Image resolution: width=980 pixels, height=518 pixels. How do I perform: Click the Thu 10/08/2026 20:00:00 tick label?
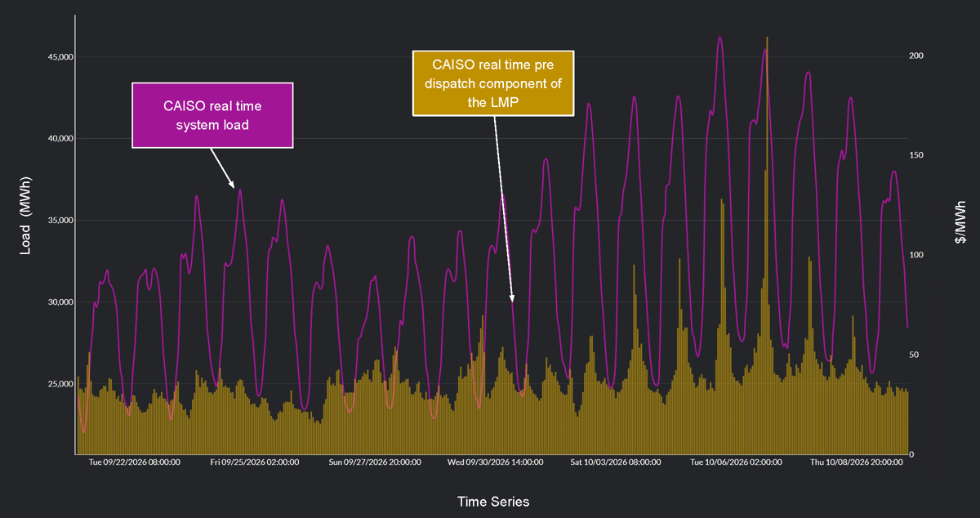[857, 462]
